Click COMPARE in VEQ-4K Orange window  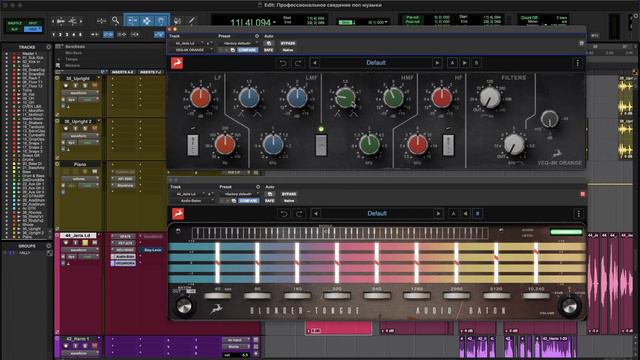247,50
